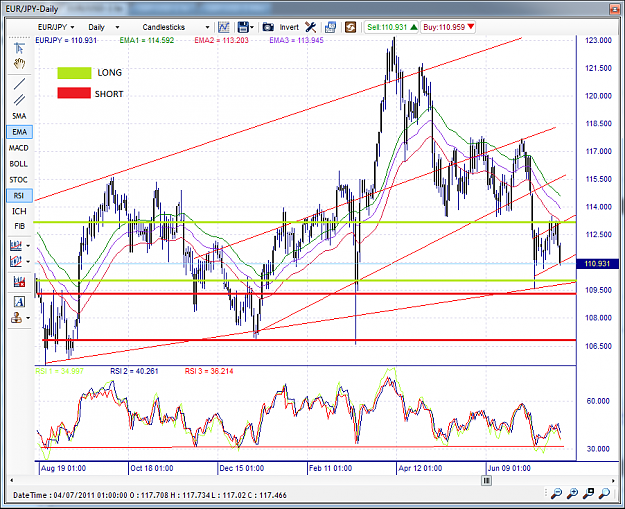Choose the single trend line tool

coord(19,84)
